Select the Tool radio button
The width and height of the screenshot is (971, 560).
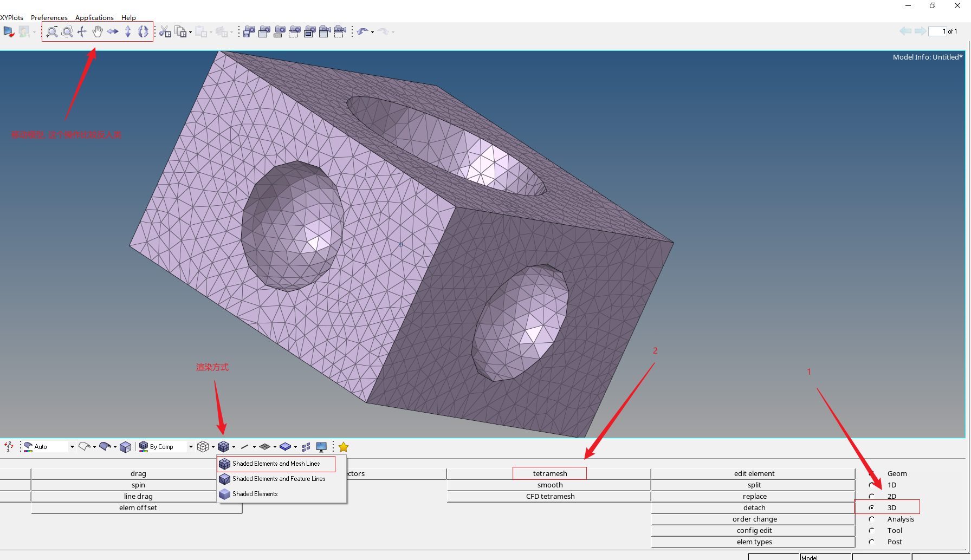871,530
